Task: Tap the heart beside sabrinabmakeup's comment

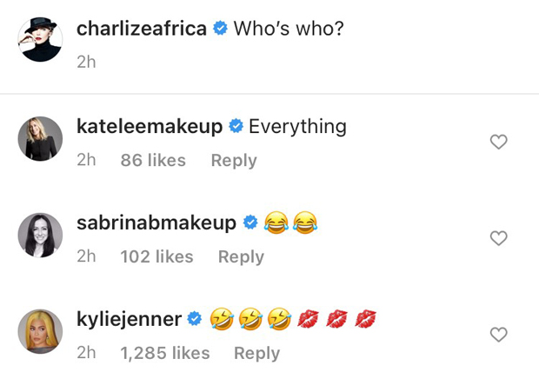Action: [498, 238]
